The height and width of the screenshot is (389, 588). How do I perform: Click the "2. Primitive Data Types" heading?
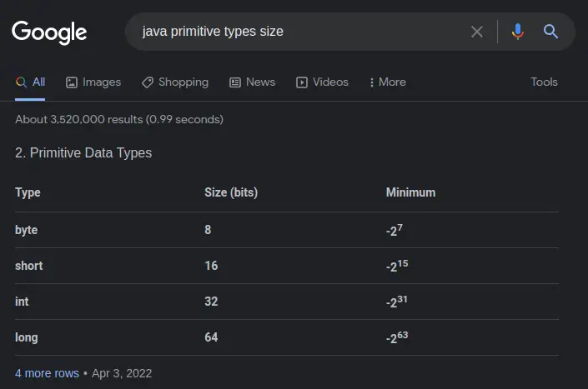click(x=83, y=153)
